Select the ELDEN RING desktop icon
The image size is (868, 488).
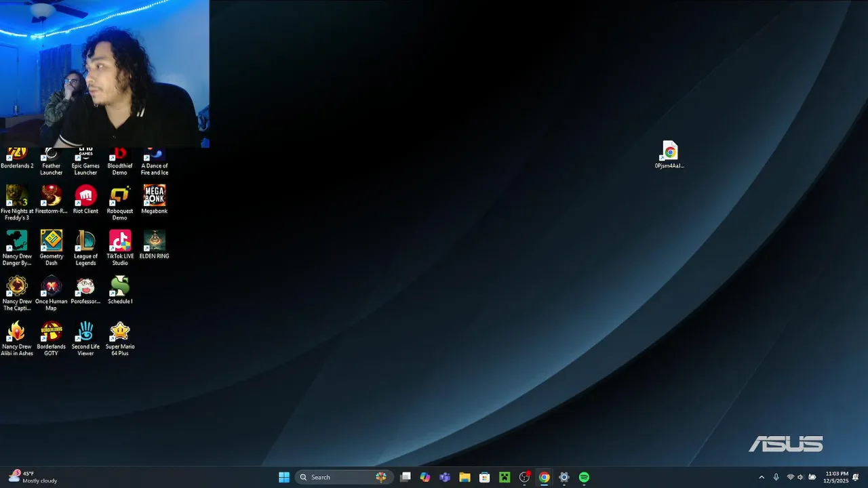155,245
